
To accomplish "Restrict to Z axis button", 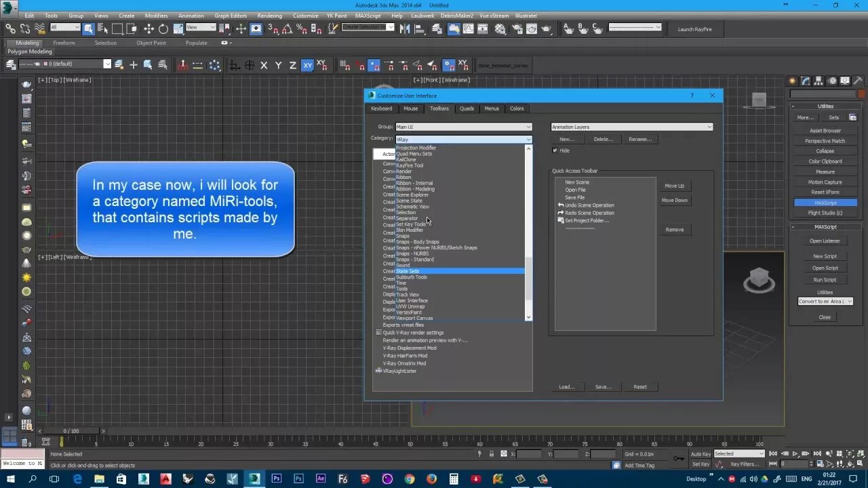I will click(x=293, y=65).
